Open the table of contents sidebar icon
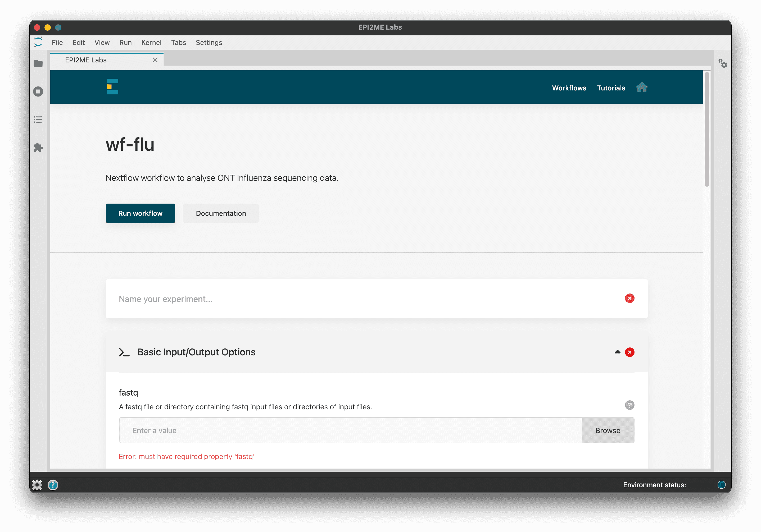This screenshot has width=761, height=532. 38,120
